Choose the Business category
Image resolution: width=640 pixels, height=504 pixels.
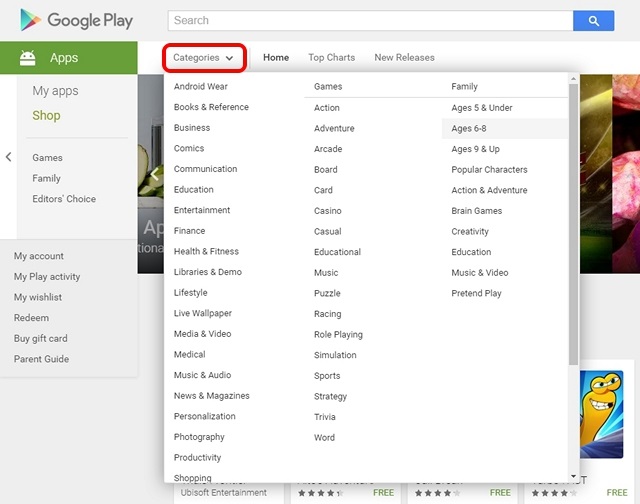pos(192,128)
